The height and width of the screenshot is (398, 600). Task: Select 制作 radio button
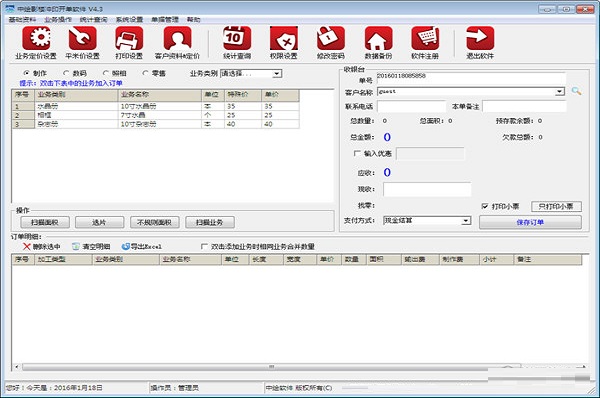[x=26, y=73]
